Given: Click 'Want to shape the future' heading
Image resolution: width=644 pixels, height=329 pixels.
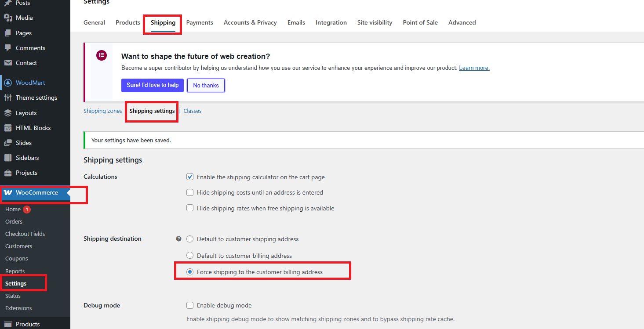Looking at the screenshot, I should (x=196, y=56).
